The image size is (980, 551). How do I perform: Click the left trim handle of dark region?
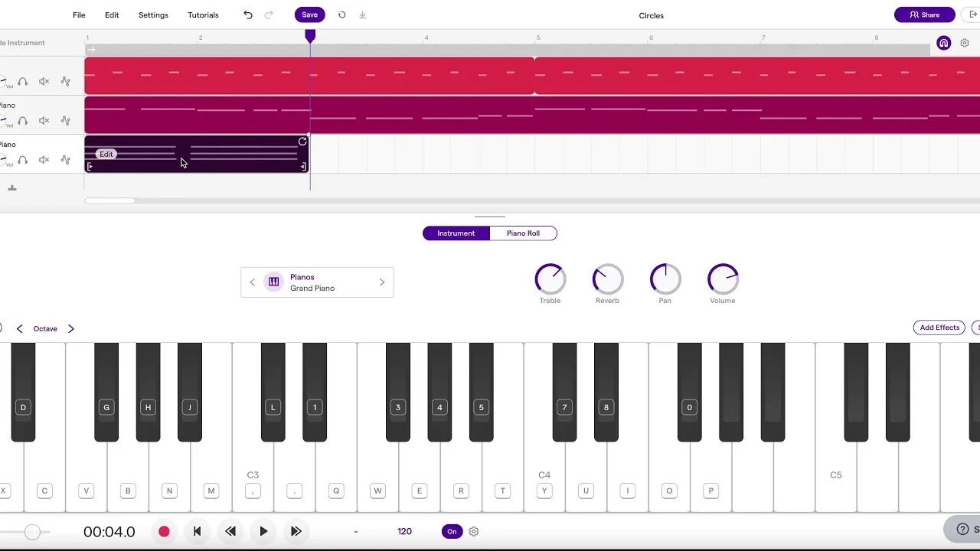tap(90, 166)
